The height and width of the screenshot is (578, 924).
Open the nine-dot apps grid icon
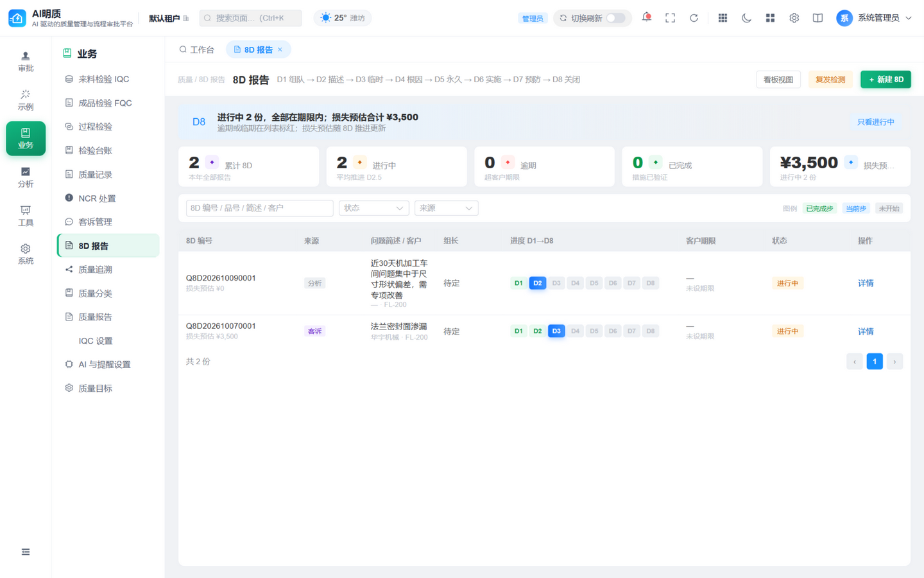coord(723,18)
